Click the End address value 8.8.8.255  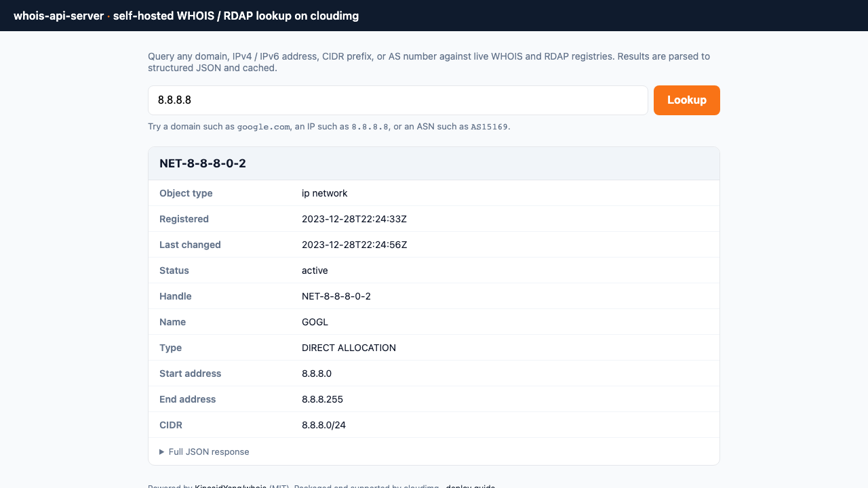(322, 399)
